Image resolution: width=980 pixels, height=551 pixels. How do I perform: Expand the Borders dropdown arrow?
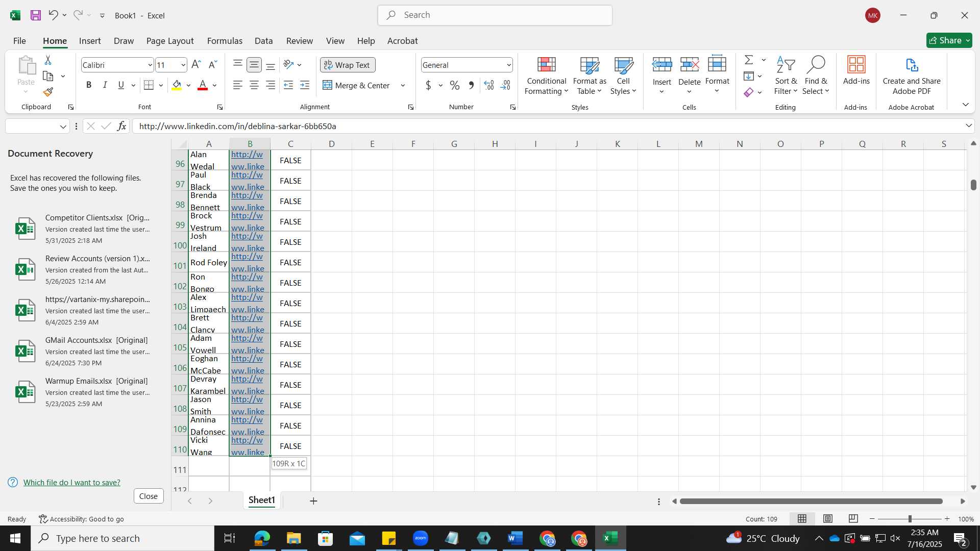(x=161, y=86)
